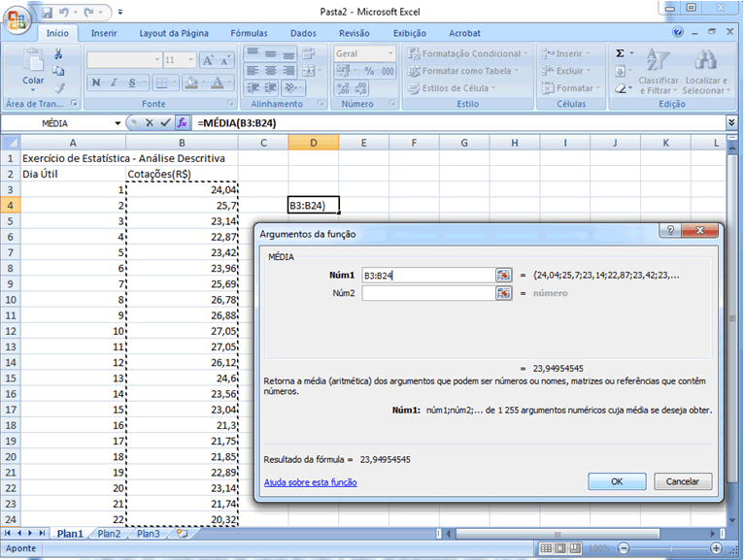This screenshot has height=560, width=744.
Task: Open the Geral number format dropdown
Action: tap(389, 53)
